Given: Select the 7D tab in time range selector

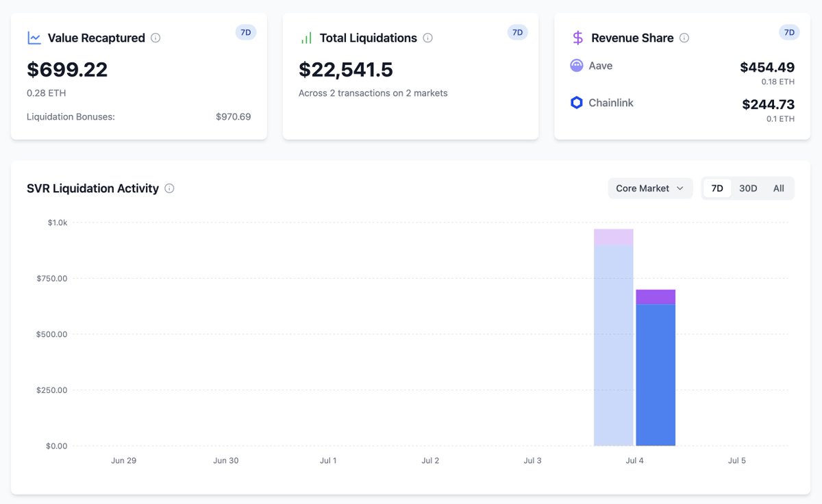Looking at the screenshot, I should tap(717, 188).
